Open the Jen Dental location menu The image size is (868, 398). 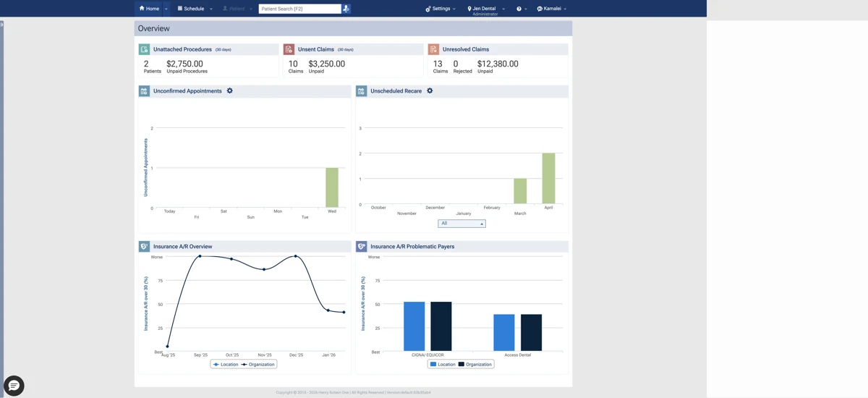click(482, 9)
